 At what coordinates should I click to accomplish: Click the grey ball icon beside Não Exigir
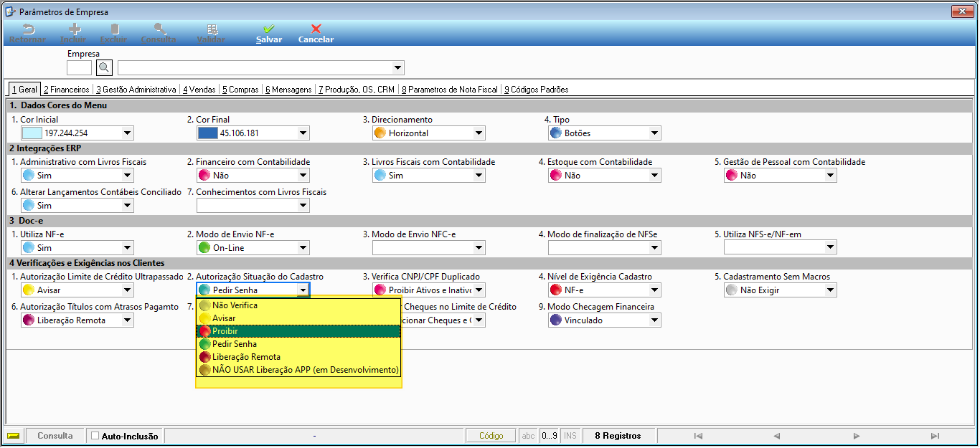coord(732,290)
